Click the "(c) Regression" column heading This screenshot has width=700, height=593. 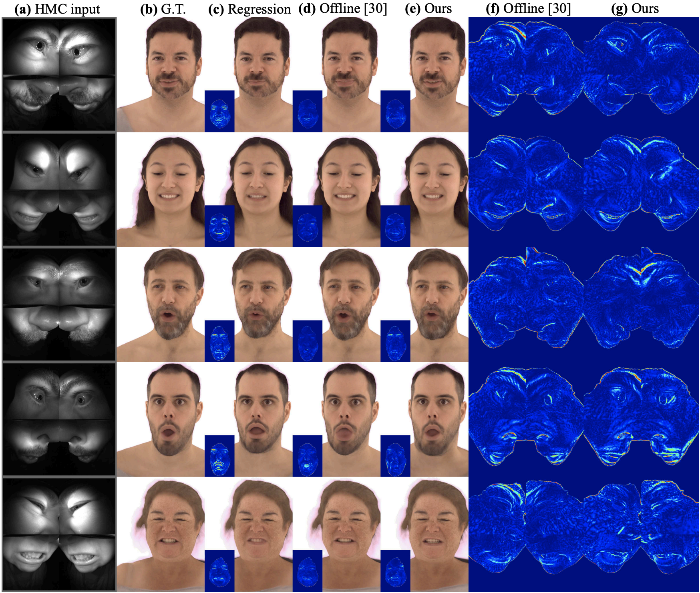pos(249,9)
